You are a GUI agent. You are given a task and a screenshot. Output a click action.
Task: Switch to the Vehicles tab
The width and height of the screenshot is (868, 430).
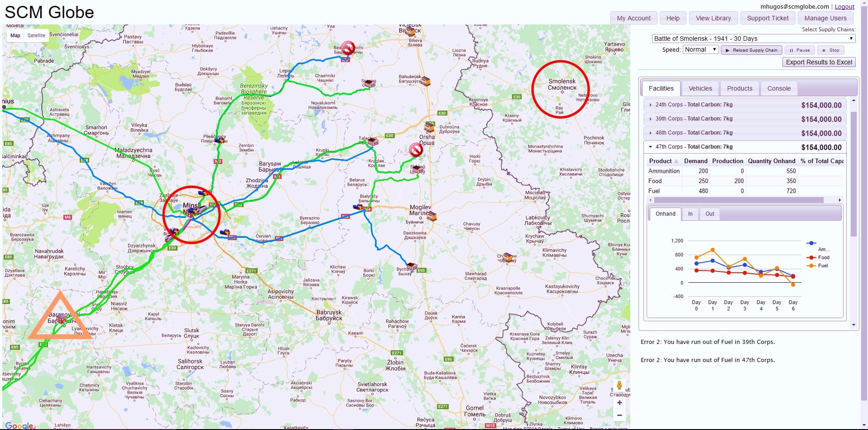point(700,88)
